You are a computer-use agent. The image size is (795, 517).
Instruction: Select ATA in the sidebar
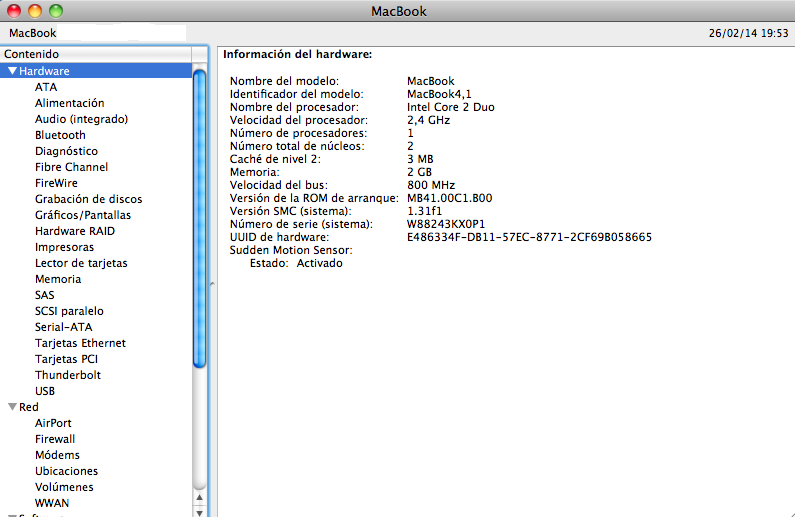point(46,87)
